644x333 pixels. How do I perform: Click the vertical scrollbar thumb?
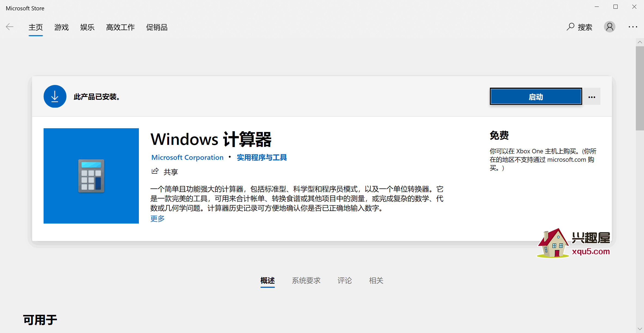pyautogui.click(x=640, y=88)
